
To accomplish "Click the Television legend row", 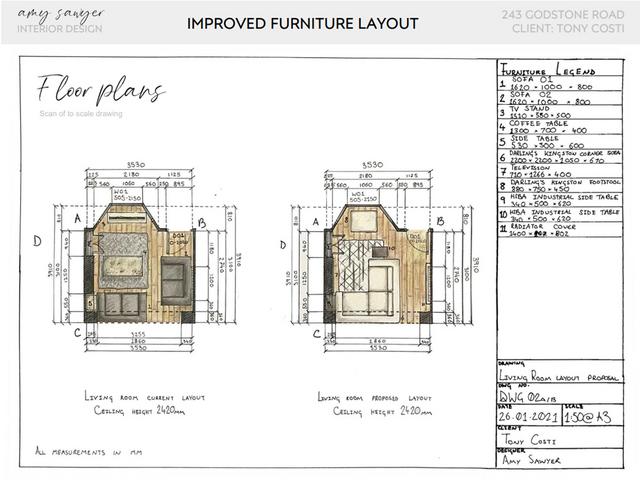I will point(551,171).
